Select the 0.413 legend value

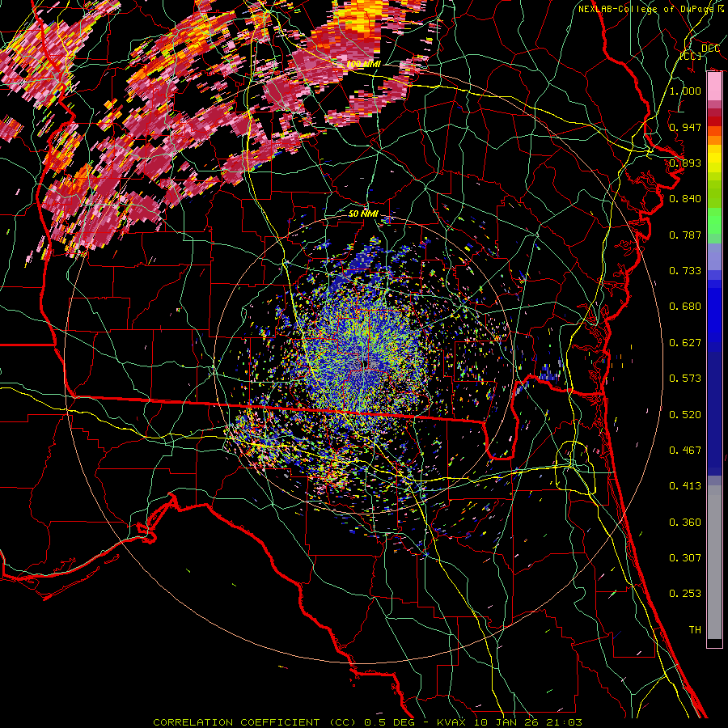685,486
